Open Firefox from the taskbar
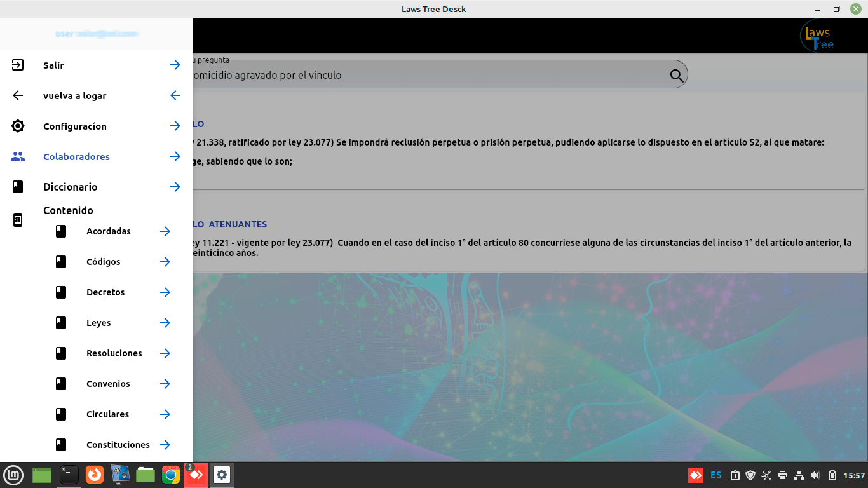The width and height of the screenshot is (868, 488). (x=95, y=475)
